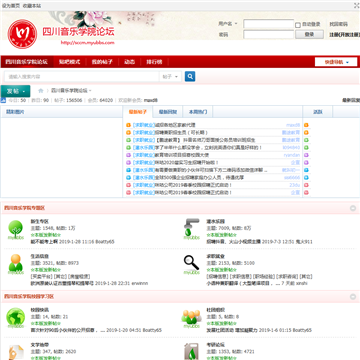Open the 灌水乐园 faucet forum icon
Viewport: 360px width, 360px height.
191,229
